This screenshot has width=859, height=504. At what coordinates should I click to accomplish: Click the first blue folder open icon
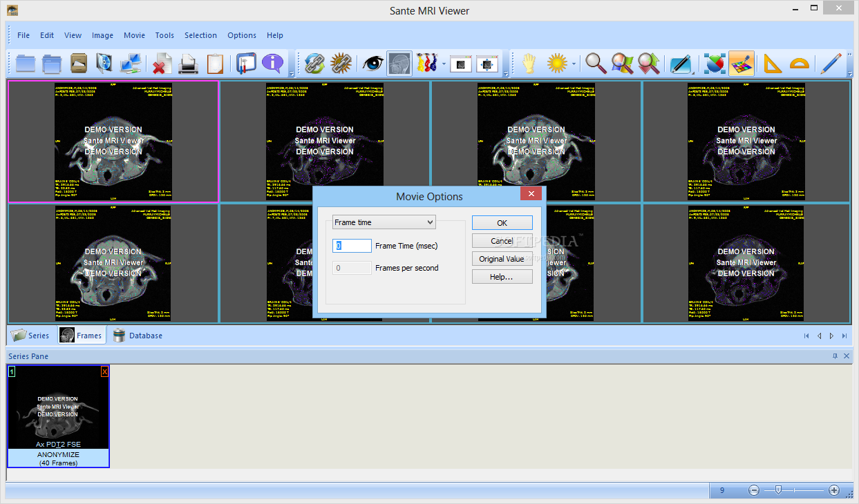[26, 64]
